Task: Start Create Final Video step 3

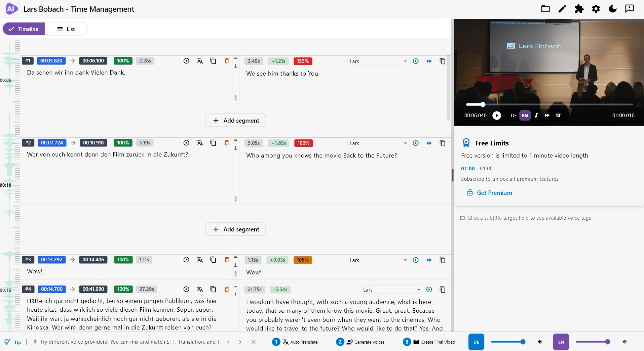Action: (x=429, y=342)
